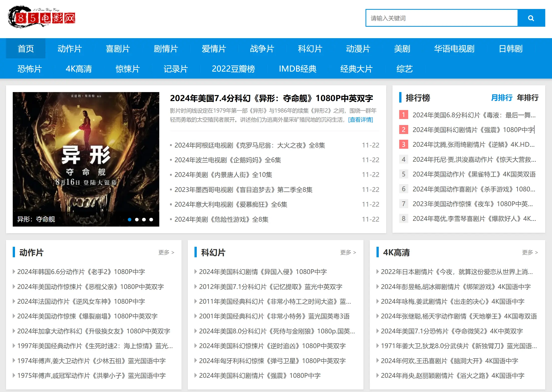Image resolution: width=552 pixels, height=392 pixels.
Task: Focus the keyword search input field
Action: (441, 18)
